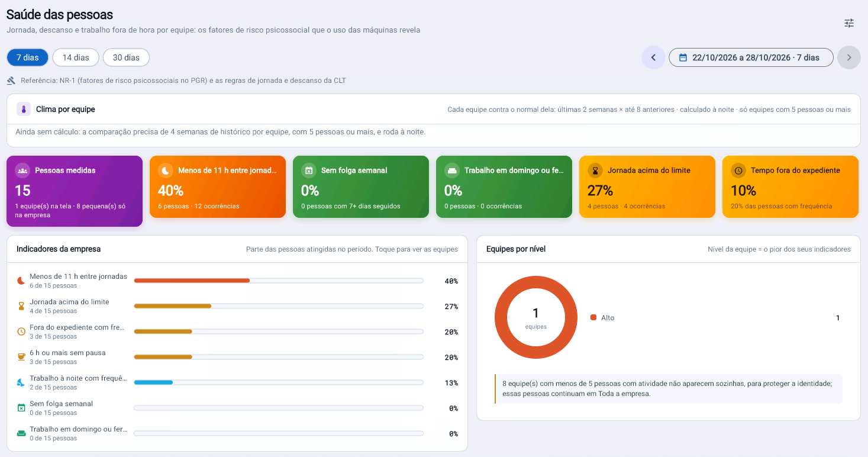Click the people icon on Pessoas medidas card
Viewport: 868px width, 457px height.
click(x=22, y=170)
